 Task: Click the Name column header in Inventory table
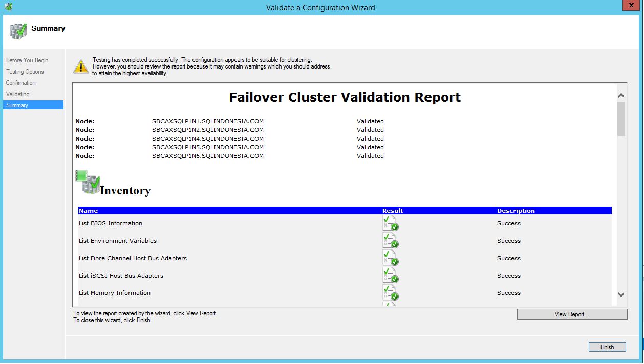pos(88,211)
